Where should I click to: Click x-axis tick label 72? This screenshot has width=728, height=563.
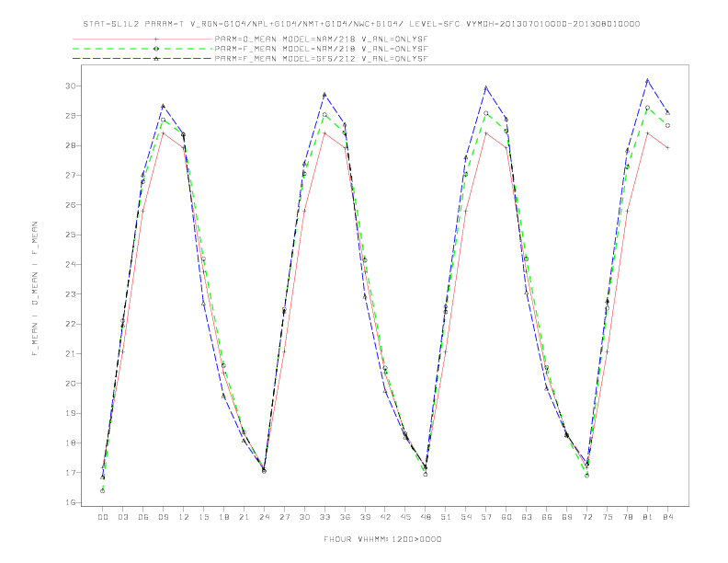586,517
